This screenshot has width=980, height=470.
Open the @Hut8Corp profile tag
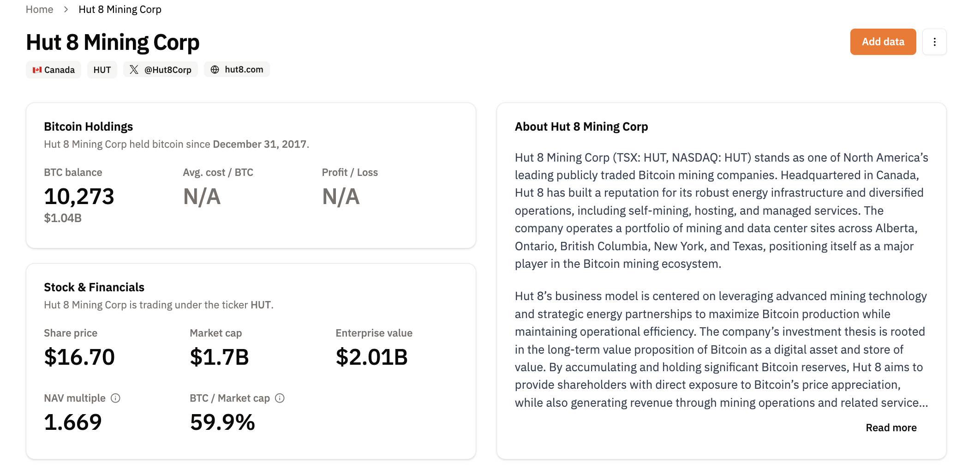coord(160,70)
